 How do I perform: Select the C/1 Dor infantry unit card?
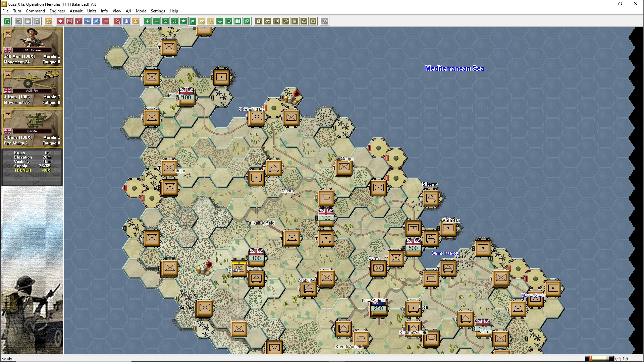32,47
